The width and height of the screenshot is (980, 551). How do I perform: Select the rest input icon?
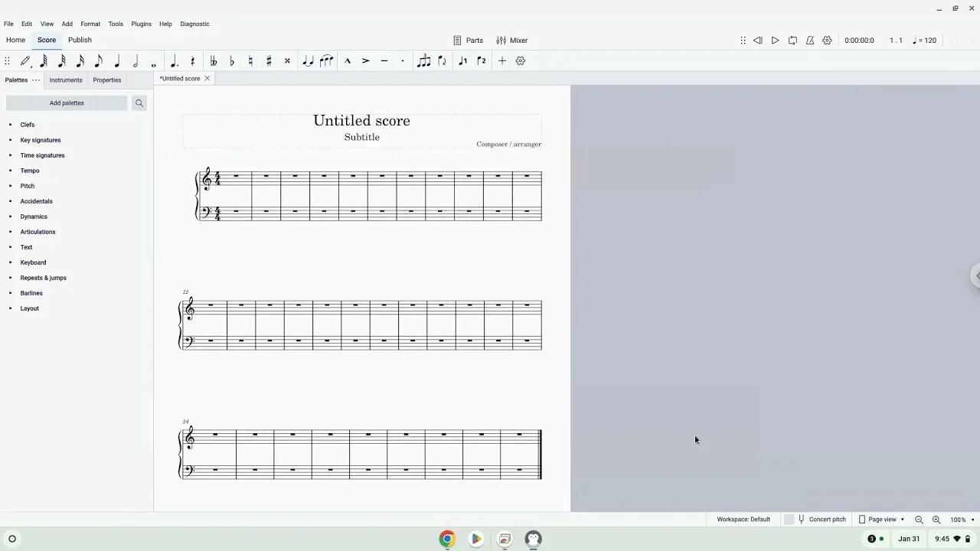(x=192, y=60)
